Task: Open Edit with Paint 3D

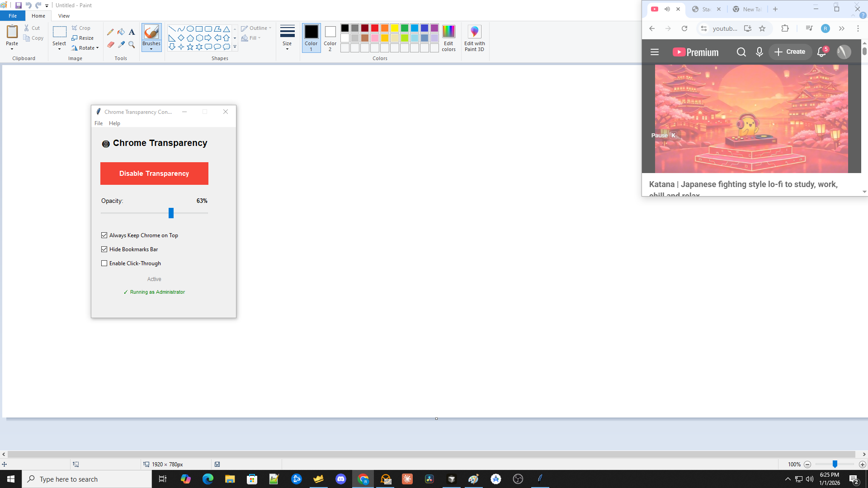Action: pyautogui.click(x=474, y=38)
